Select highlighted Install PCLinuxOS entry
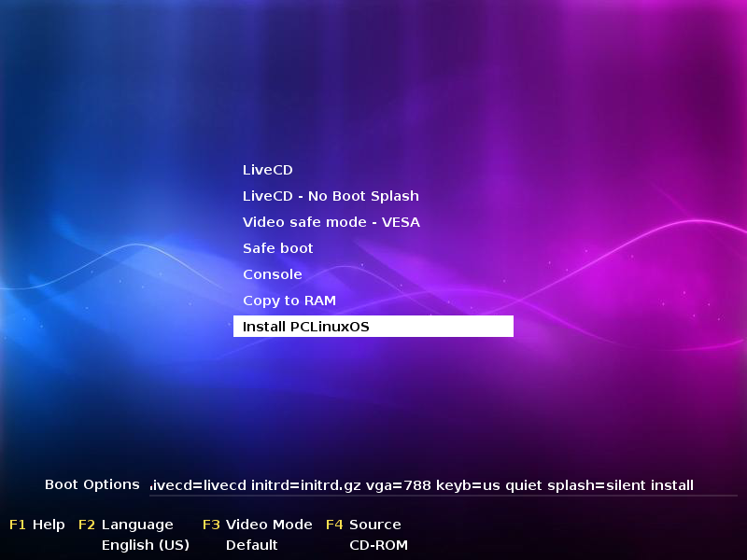Viewport: 747px width, 560px height. [373, 326]
